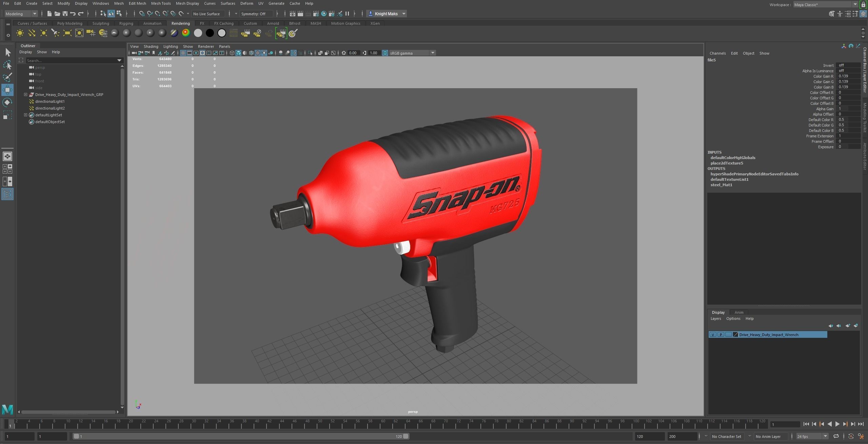Screen dimensions: 868x444
Task: Select place2dTexture5 input node
Action: tap(727, 163)
